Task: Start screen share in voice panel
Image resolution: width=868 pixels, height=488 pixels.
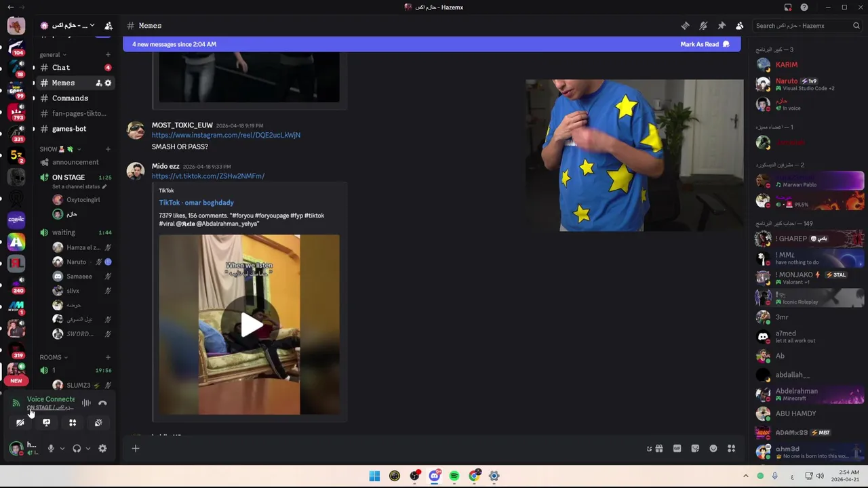Action: (x=46, y=422)
